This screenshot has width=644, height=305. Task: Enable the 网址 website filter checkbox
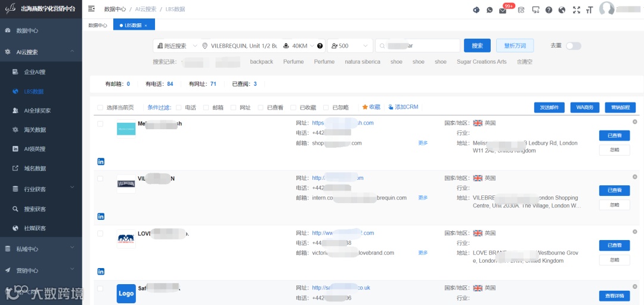[x=233, y=108]
